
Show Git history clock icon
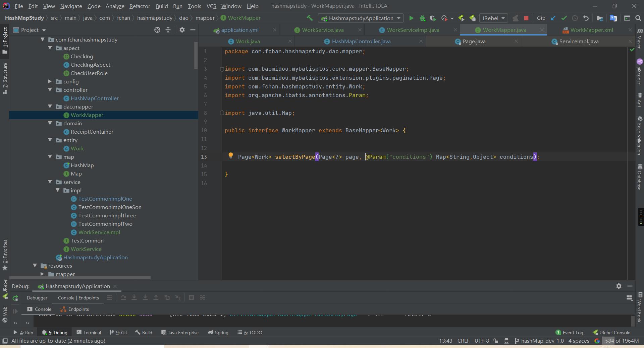click(x=575, y=18)
